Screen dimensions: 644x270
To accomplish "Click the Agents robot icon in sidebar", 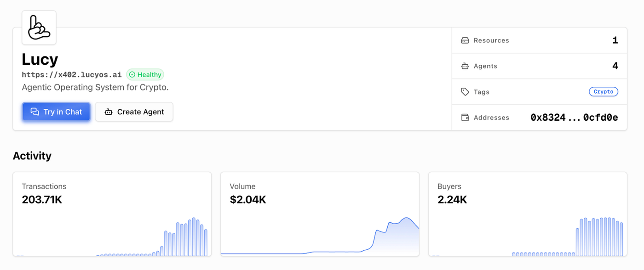I will click(465, 66).
